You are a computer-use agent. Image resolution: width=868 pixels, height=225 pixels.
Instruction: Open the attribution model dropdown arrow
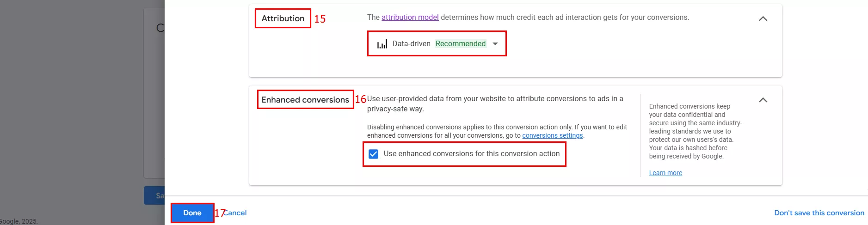tap(495, 44)
